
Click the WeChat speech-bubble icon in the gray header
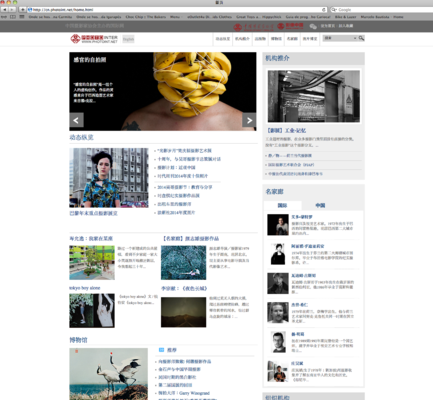[313, 26]
